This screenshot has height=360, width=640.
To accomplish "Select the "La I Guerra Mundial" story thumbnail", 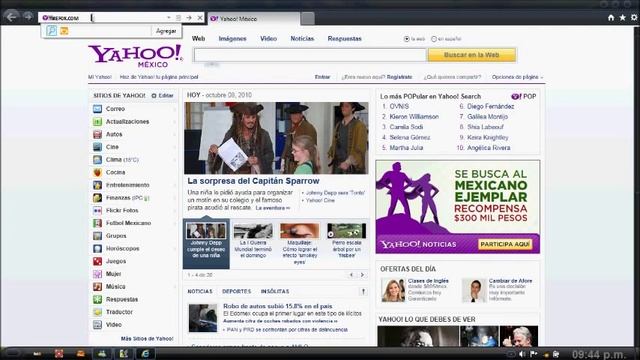I will [253, 231].
